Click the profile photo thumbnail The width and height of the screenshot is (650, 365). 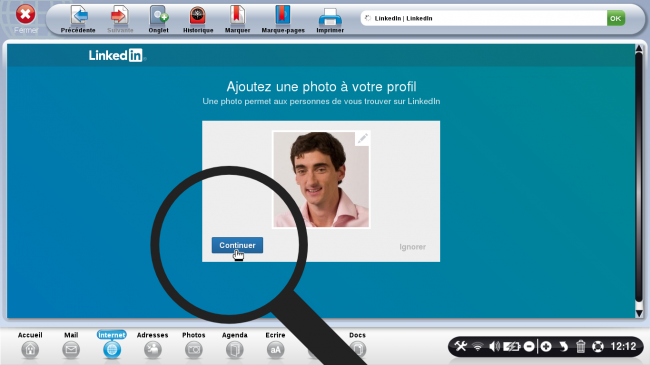321,180
